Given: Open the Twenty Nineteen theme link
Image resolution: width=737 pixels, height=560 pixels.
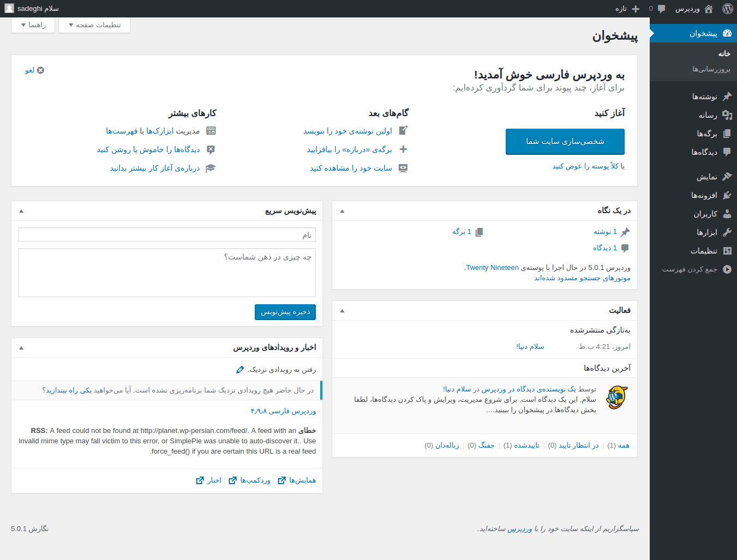Looking at the screenshot, I should [x=493, y=268].
